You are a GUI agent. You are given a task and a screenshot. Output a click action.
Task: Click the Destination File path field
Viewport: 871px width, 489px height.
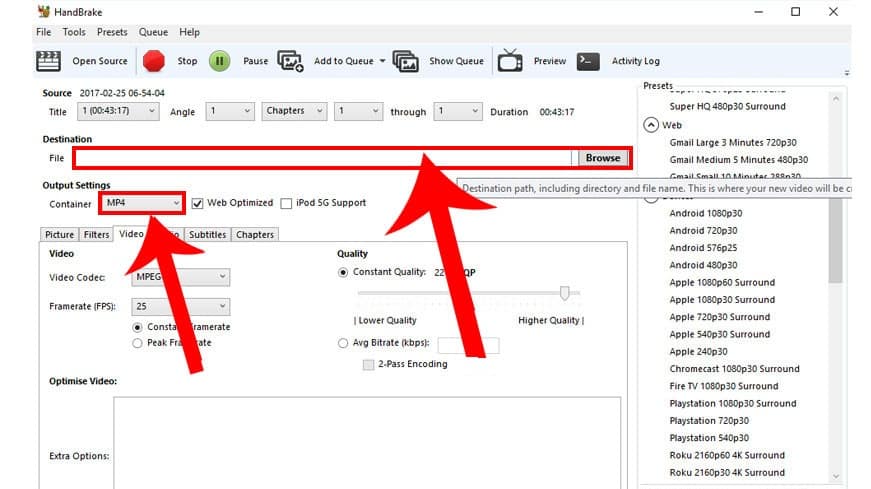323,158
